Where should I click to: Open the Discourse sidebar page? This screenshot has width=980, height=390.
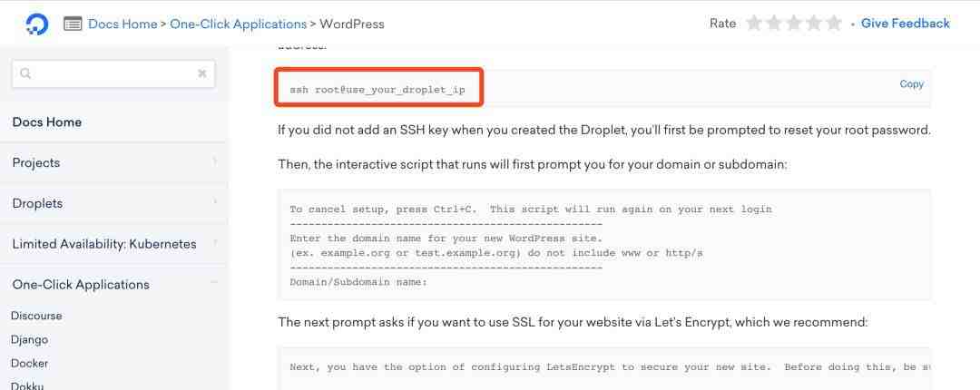[36, 316]
